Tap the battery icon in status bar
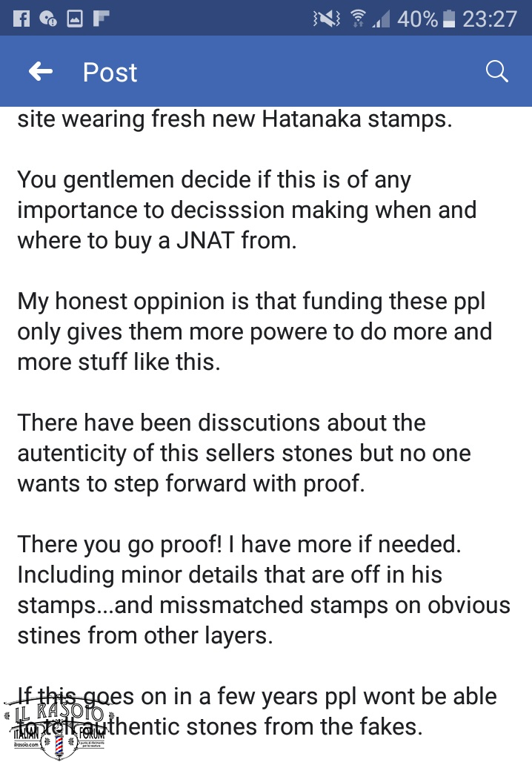532x765 pixels. click(x=448, y=19)
